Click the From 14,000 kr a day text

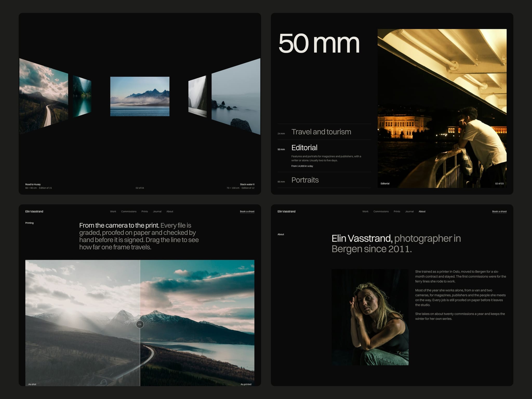coord(302,166)
